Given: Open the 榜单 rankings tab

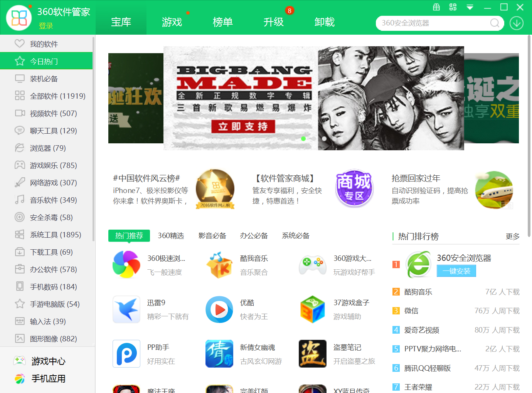Looking at the screenshot, I should [x=223, y=22].
